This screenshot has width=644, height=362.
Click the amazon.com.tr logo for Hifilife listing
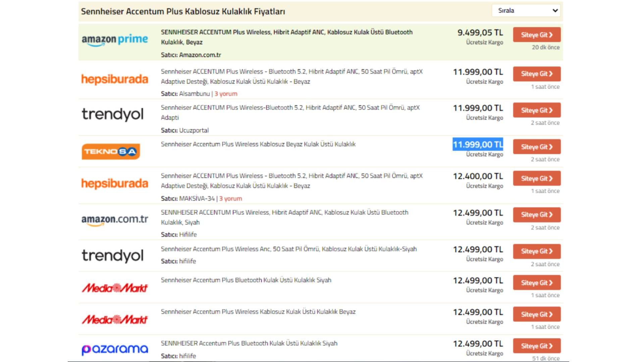click(114, 220)
